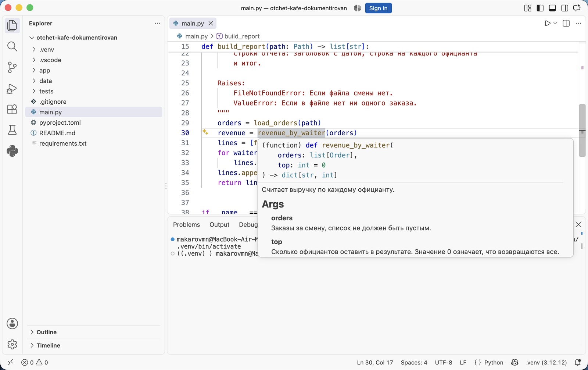Split the editor to the right
The image size is (588, 370).
point(566,23)
